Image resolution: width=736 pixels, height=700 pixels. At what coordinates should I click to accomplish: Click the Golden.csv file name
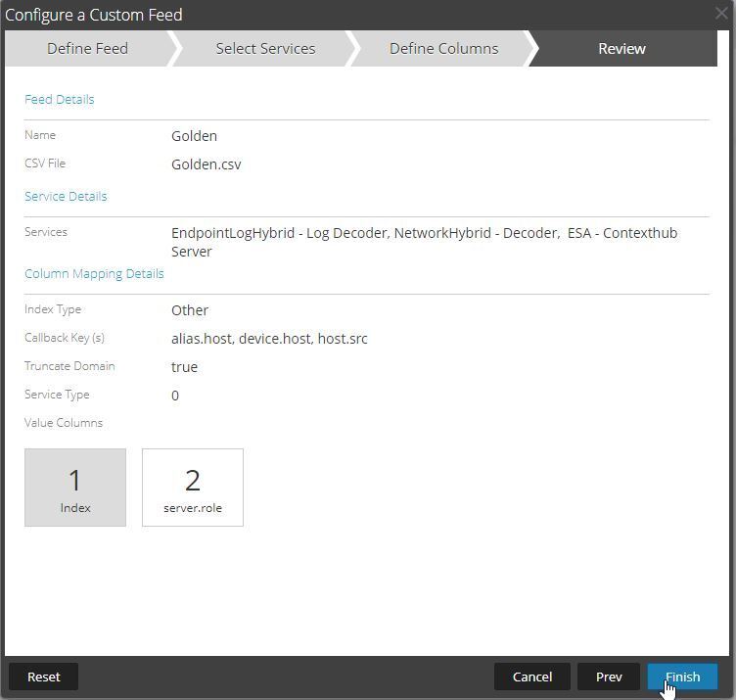click(206, 164)
